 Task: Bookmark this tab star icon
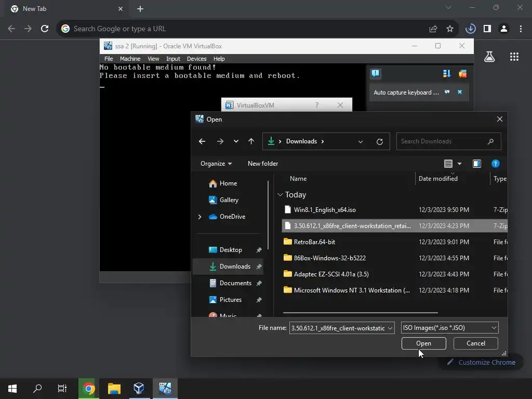pyautogui.click(x=450, y=29)
